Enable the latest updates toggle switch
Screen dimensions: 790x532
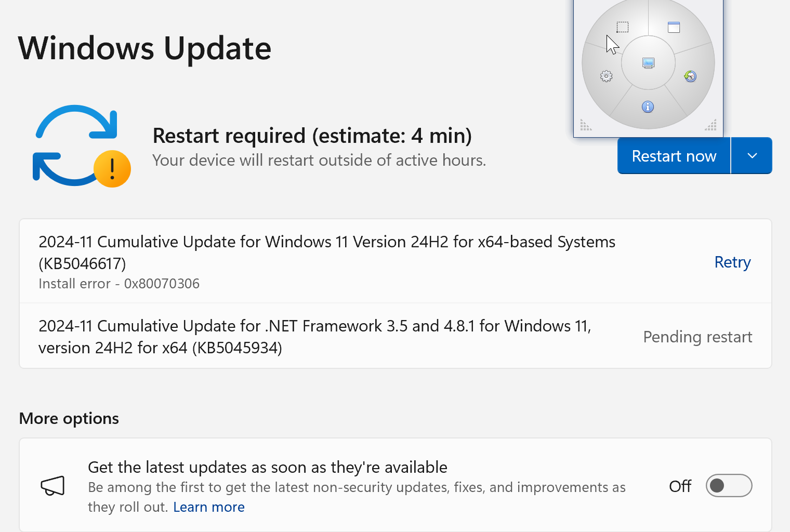click(728, 486)
